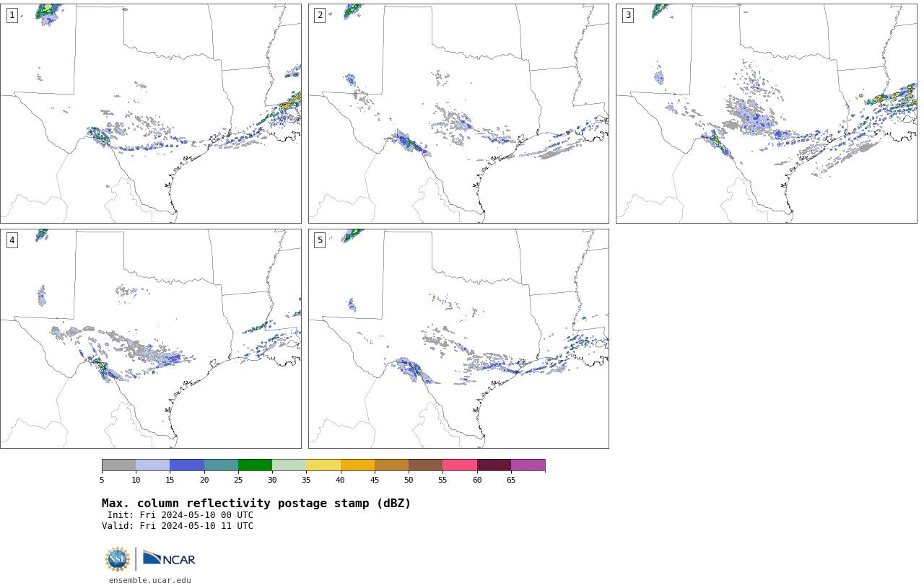924x588 pixels.
Task: Click the NSF logo icon
Action: coord(118,559)
